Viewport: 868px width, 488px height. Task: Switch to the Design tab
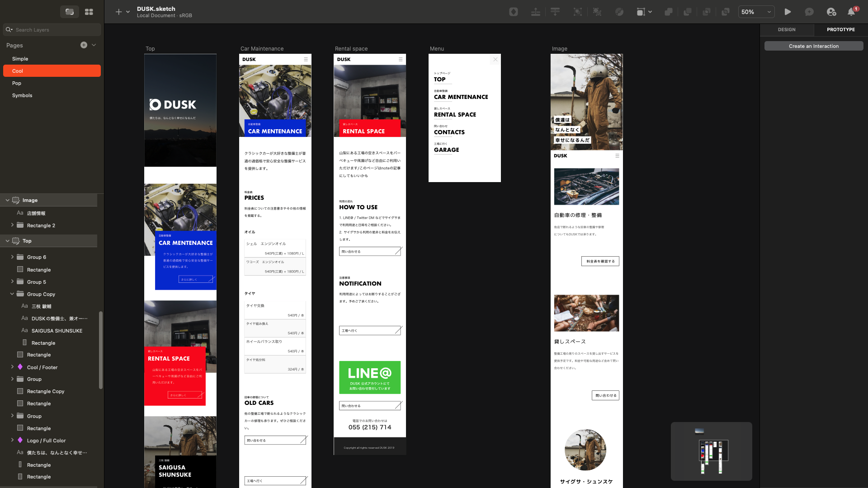coord(787,30)
